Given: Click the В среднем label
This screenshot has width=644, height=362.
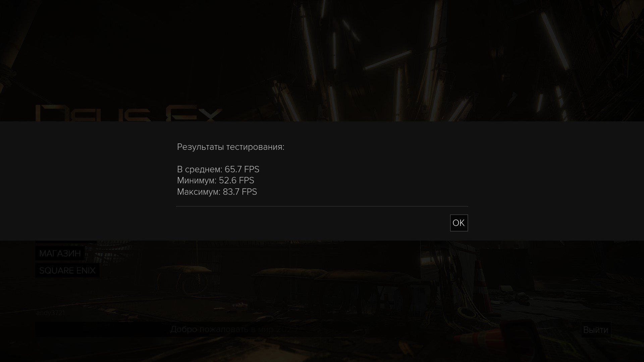Looking at the screenshot, I should point(200,169).
